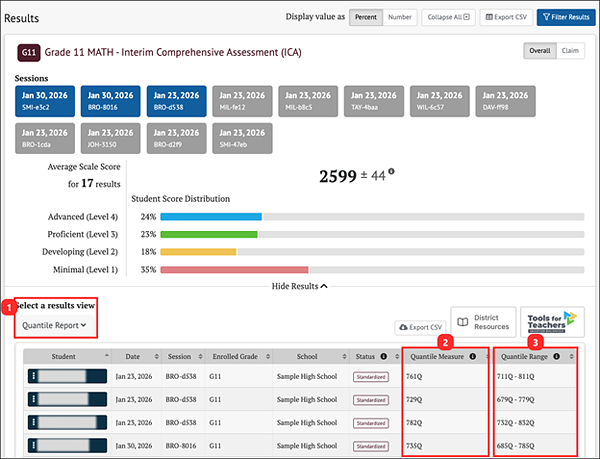Open Filter Results
The height and width of the screenshot is (459, 600).
click(566, 17)
